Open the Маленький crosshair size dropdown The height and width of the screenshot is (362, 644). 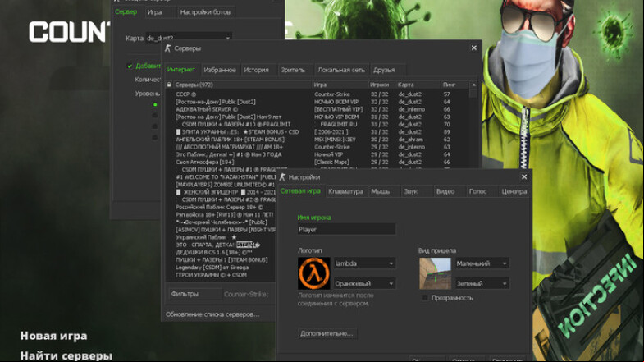click(482, 263)
